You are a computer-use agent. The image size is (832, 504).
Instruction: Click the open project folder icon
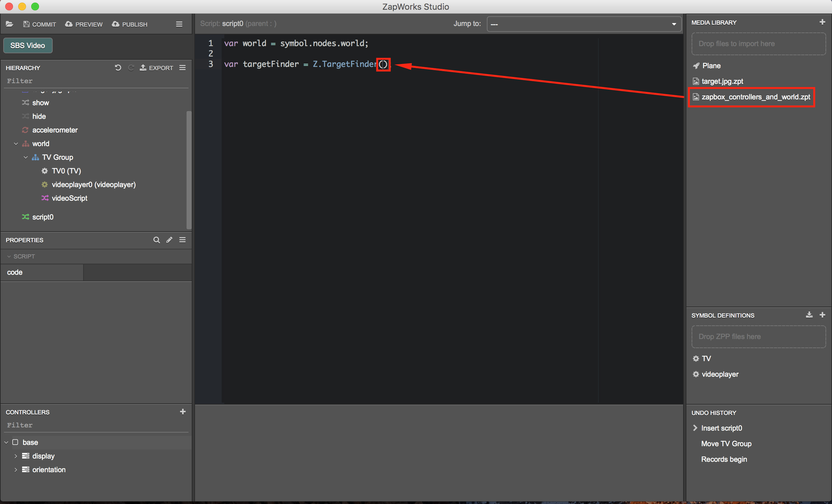pos(9,24)
